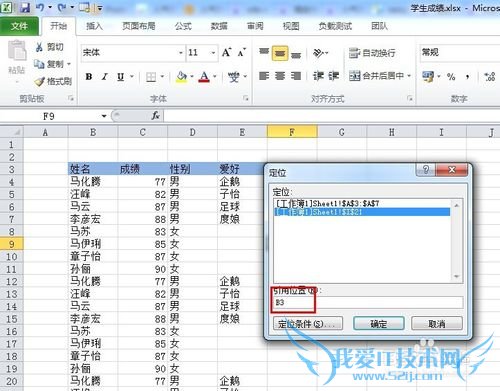Apply percent style
This screenshot has width=500, height=391.
point(451,77)
